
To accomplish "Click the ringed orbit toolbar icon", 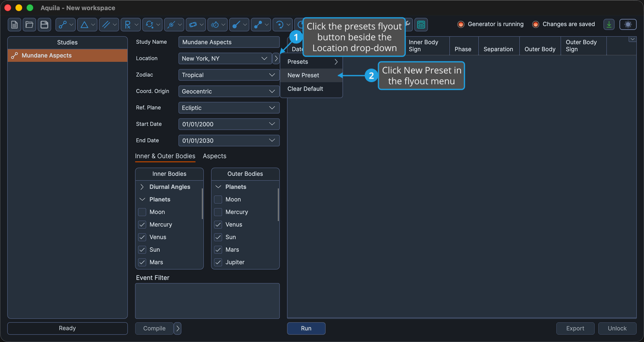I will (x=193, y=25).
